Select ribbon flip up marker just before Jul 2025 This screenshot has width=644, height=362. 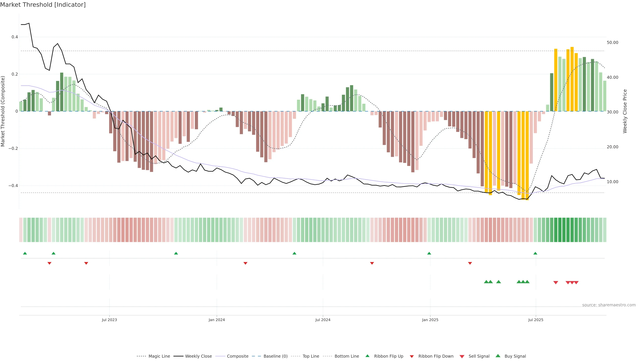[535, 253]
